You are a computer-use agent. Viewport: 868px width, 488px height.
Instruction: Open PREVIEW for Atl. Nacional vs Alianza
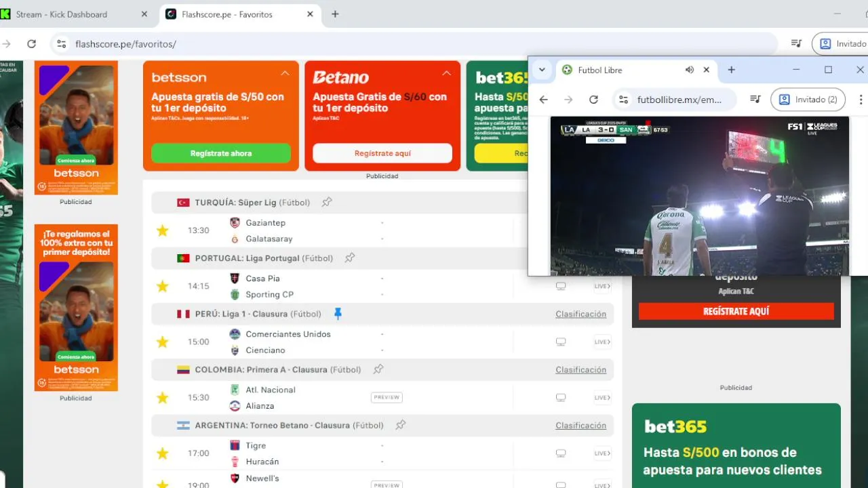pyautogui.click(x=387, y=397)
